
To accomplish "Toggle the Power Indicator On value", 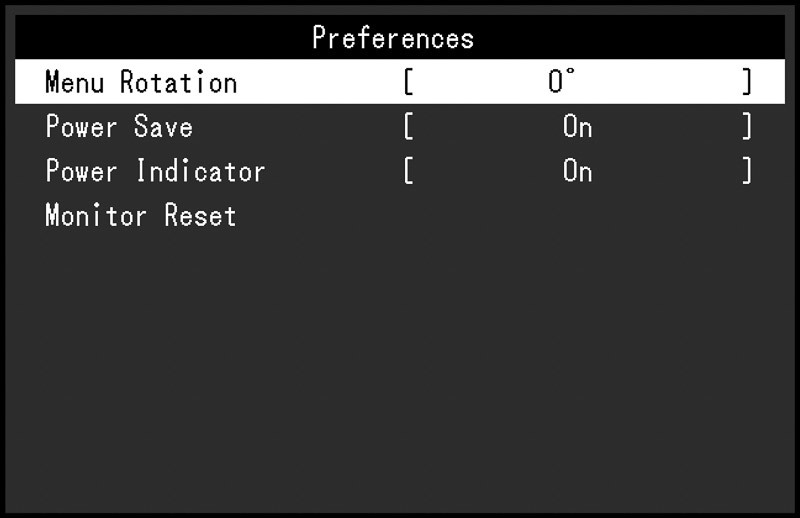I will pos(578,170).
